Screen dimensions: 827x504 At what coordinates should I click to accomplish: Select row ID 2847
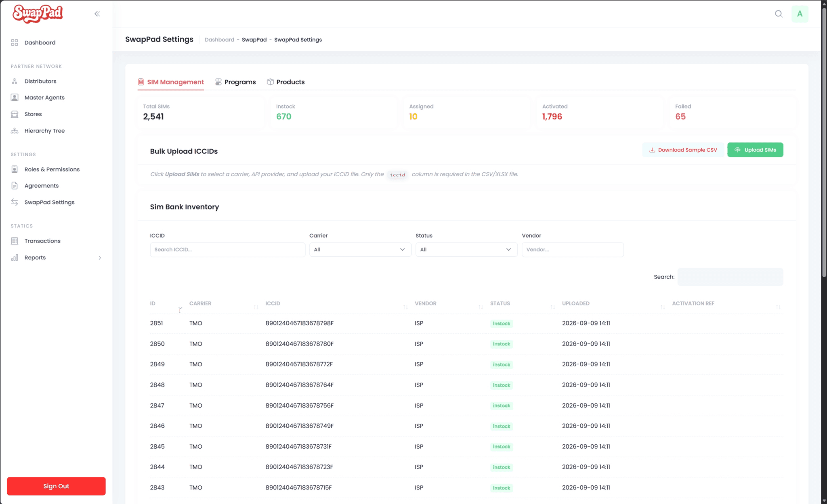click(157, 406)
